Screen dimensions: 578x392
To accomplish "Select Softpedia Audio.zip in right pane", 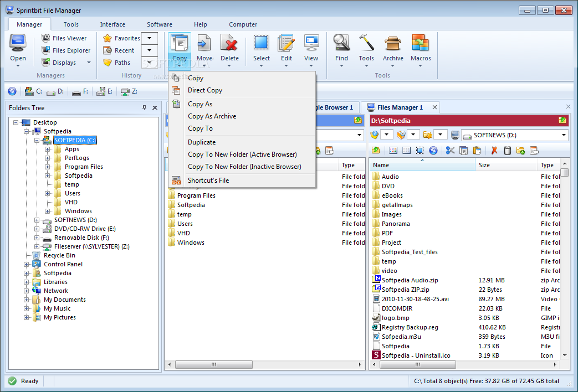I will point(410,280).
